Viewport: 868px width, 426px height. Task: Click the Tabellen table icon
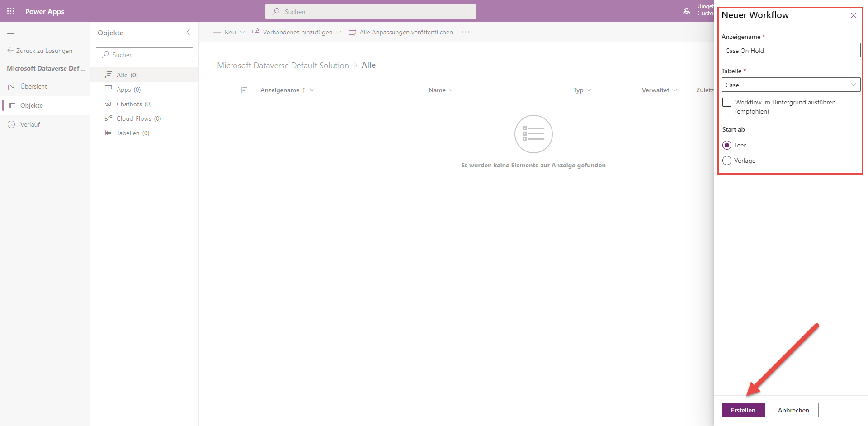tap(108, 133)
